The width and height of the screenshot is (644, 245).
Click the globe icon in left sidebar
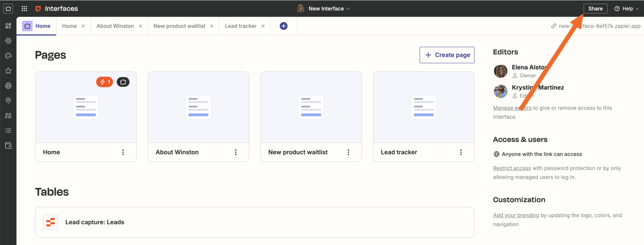click(x=8, y=85)
